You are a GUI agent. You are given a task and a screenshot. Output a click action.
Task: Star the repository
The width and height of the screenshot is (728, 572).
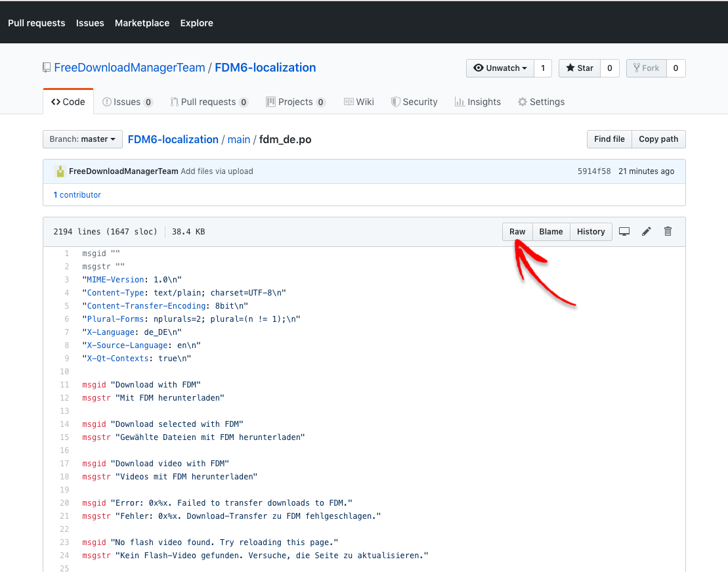pyautogui.click(x=580, y=68)
